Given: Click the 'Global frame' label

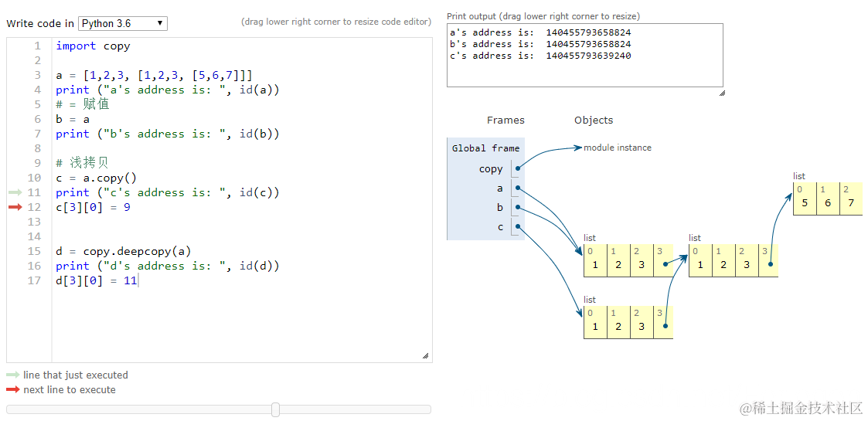Looking at the screenshot, I should point(485,148).
